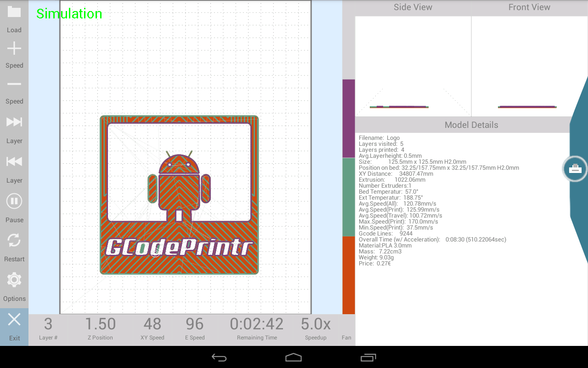Select the Price: 0.27€ line
Image resolution: width=588 pixels, height=368 pixels.
click(x=375, y=263)
